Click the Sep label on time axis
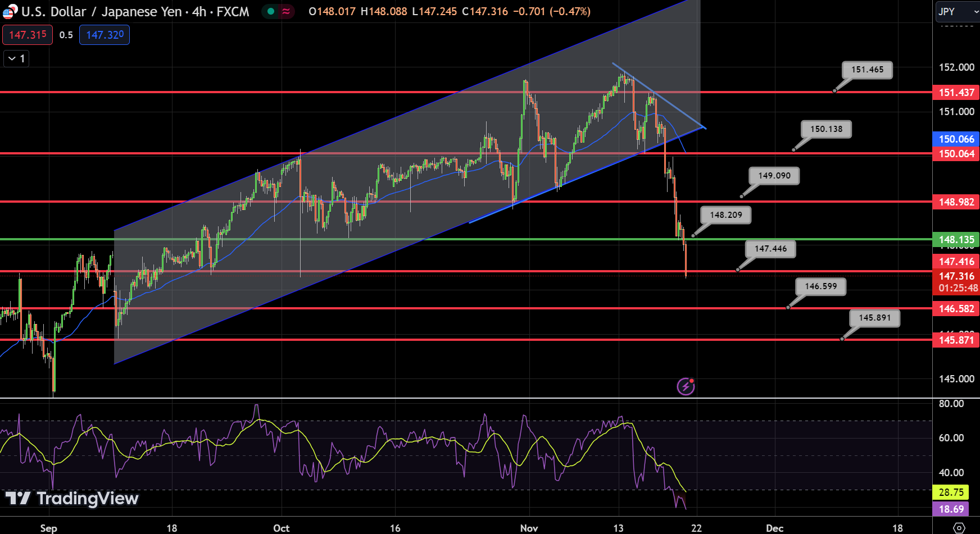This screenshot has width=980, height=534. pyautogui.click(x=49, y=528)
